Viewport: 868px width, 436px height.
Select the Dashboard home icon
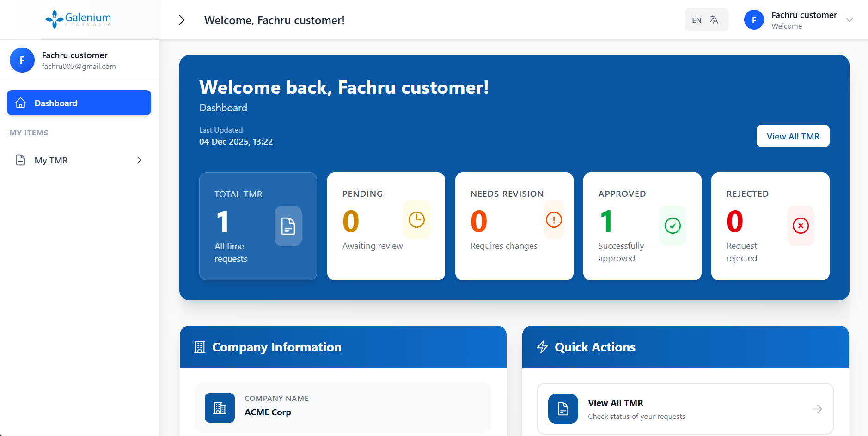click(20, 103)
